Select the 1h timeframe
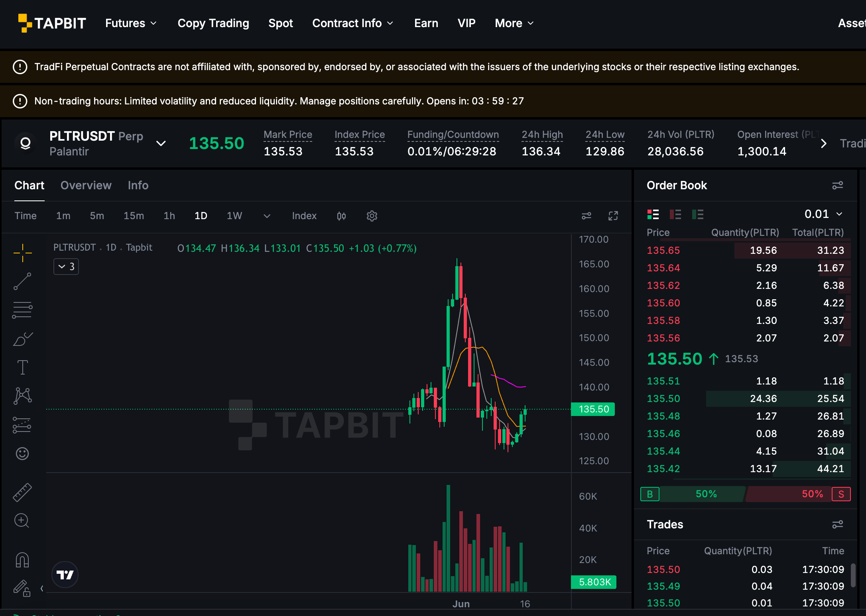Image resolution: width=866 pixels, height=616 pixels. pyautogui.click(x=169, y=216)
